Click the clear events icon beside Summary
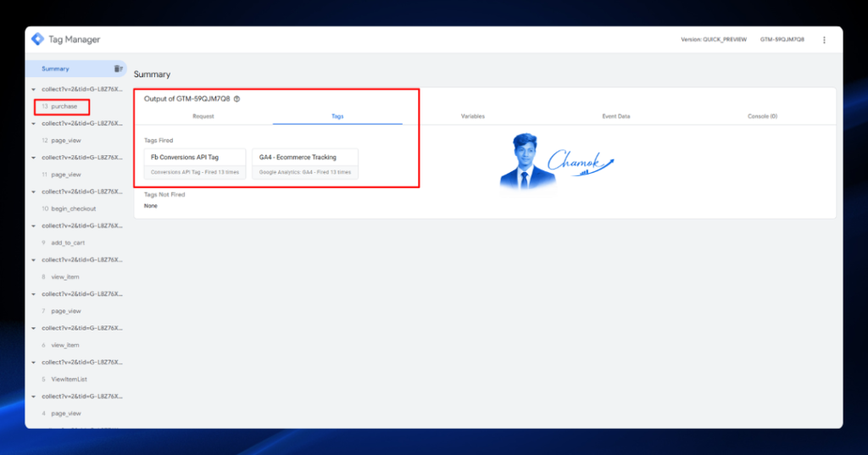This screenshot has width=868, height=455. [x=119, y=69]
